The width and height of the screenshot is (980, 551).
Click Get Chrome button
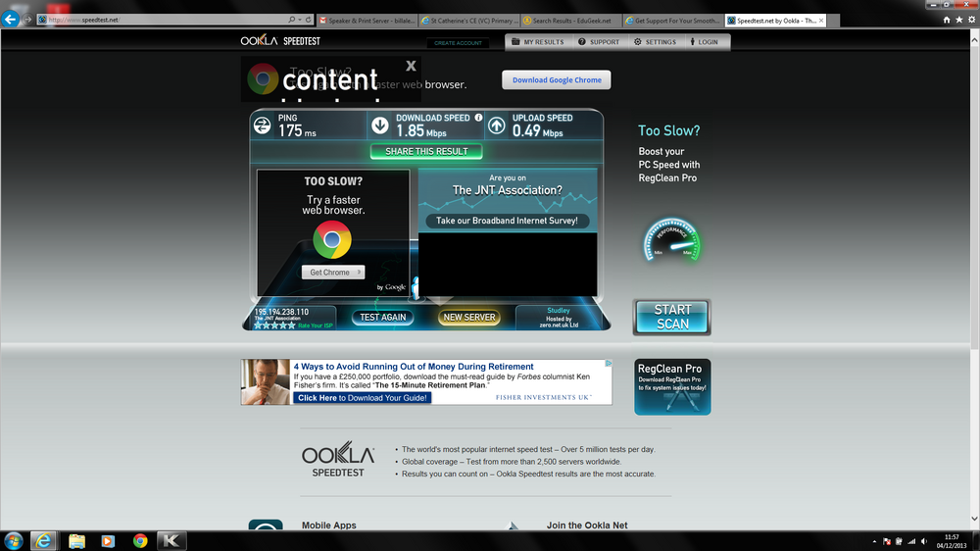[333, 272]
